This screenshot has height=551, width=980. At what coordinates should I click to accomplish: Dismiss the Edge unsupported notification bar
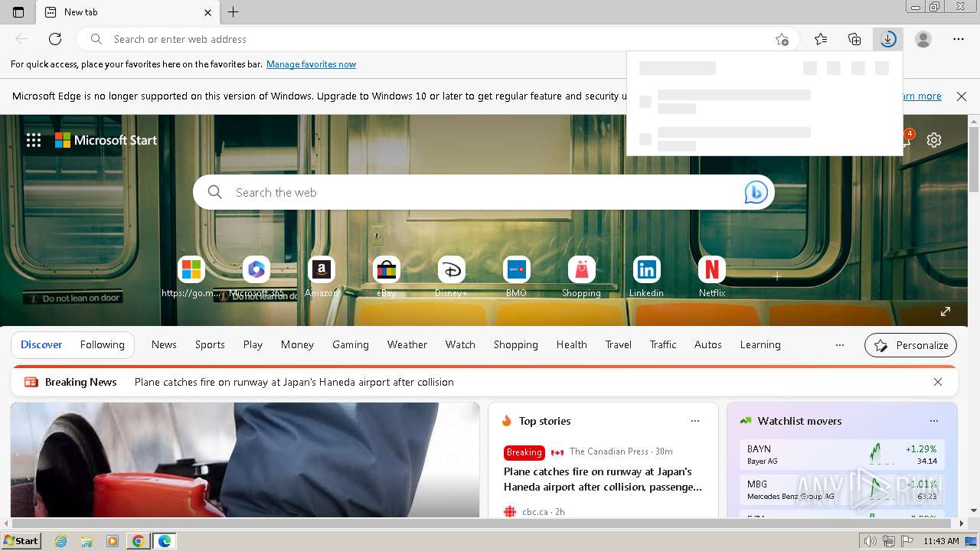[x=962, y=96]
